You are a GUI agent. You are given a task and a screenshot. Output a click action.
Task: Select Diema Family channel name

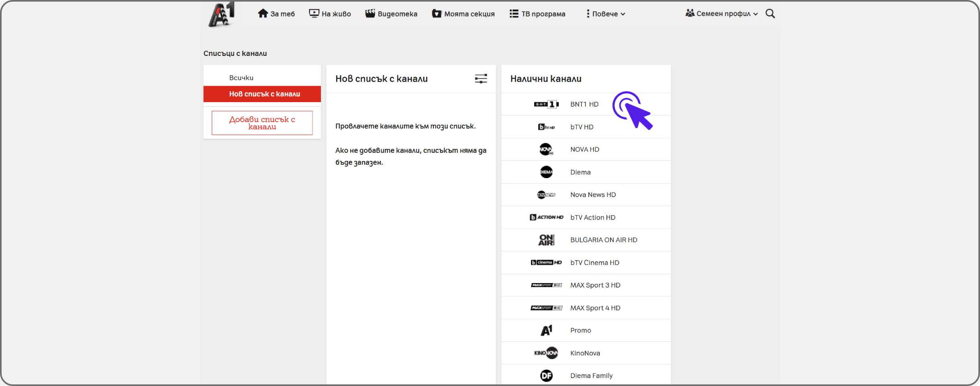click(592, 376)
